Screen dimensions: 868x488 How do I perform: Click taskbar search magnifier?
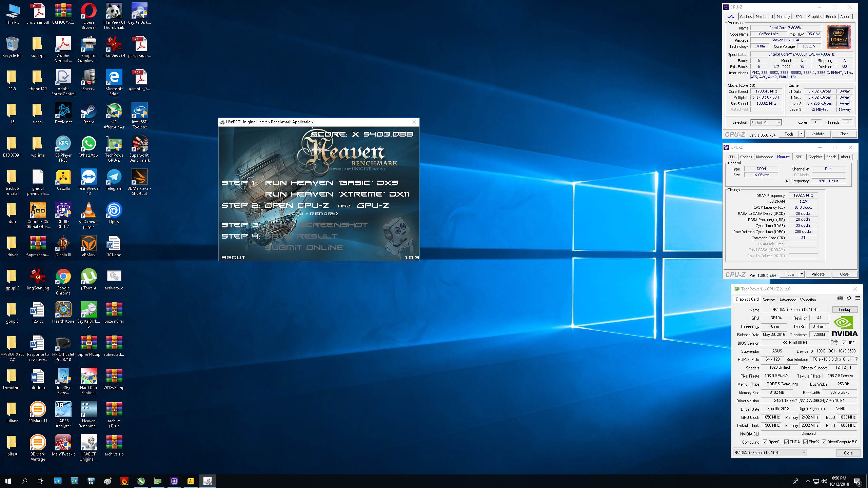(x=24, y=481)
